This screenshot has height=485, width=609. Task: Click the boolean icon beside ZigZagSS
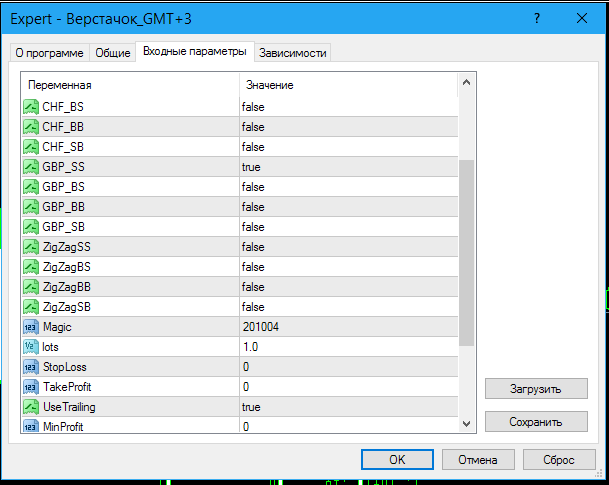[x=31, y=247]
